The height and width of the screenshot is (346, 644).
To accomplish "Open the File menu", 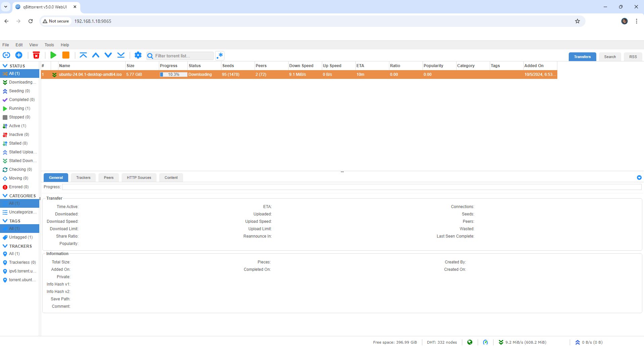I will (x=6, y=45).
